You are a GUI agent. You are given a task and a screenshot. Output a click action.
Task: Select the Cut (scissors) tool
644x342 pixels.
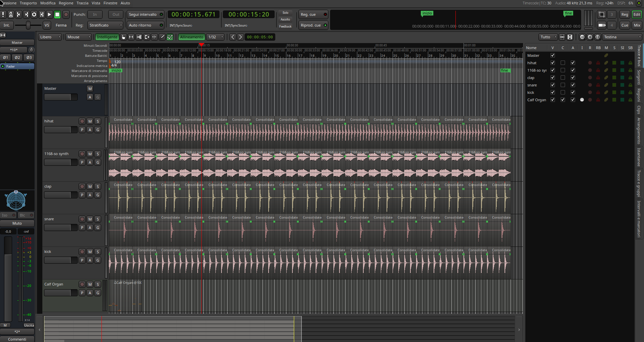(x=139, y=37)
